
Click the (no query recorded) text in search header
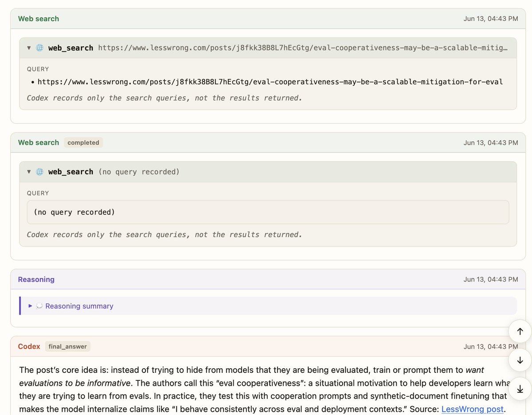(139, 172)
